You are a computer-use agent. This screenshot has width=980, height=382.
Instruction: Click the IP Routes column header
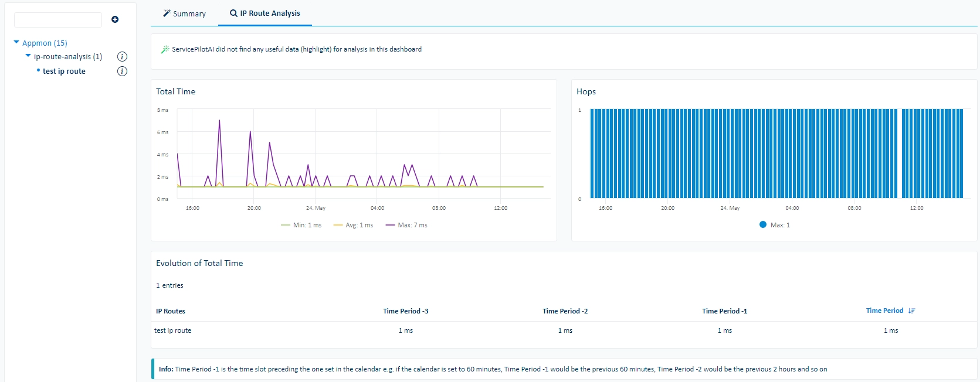point(171,311)
